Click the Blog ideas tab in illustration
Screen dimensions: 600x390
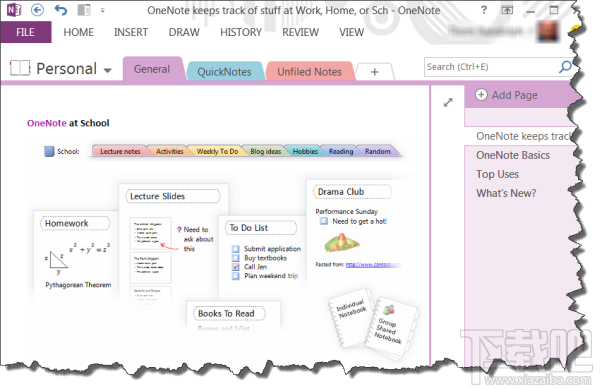pyautogui.click(x=266, y=151)
